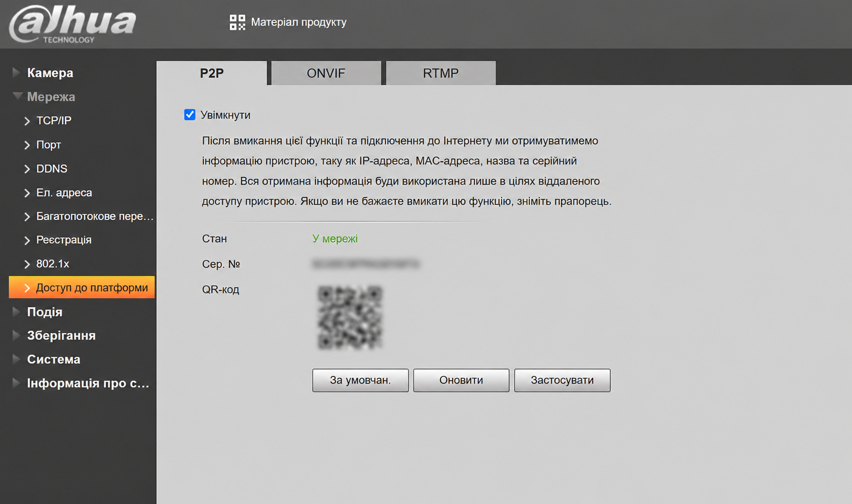Switch to the RTMP tab

click(x=441, y=73)
